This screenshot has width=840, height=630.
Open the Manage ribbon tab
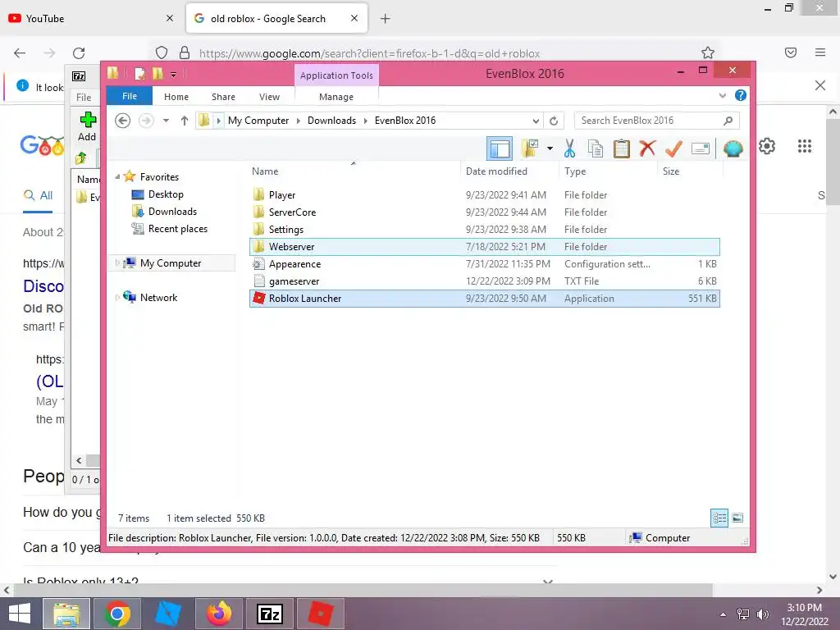tap(336, 97)
